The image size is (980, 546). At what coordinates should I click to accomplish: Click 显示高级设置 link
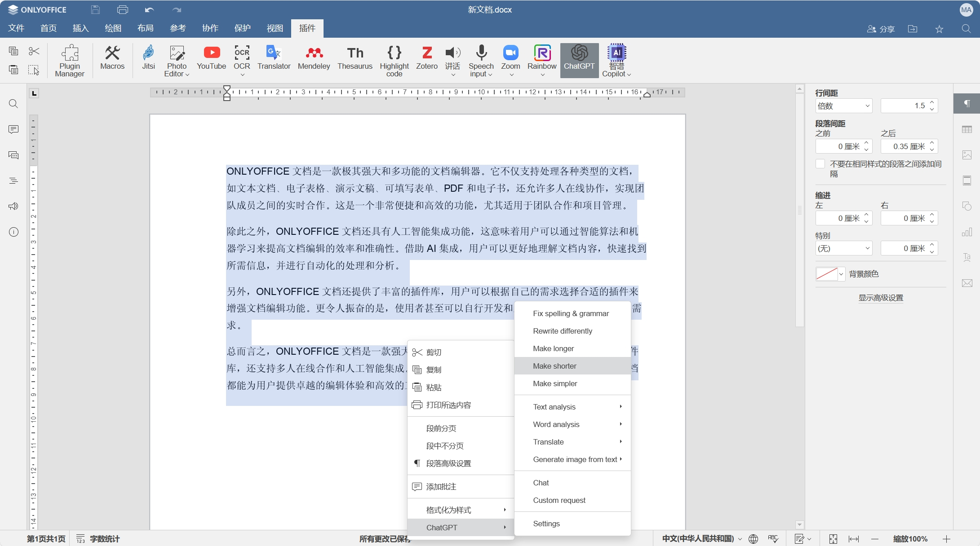[x=881, y=298]
